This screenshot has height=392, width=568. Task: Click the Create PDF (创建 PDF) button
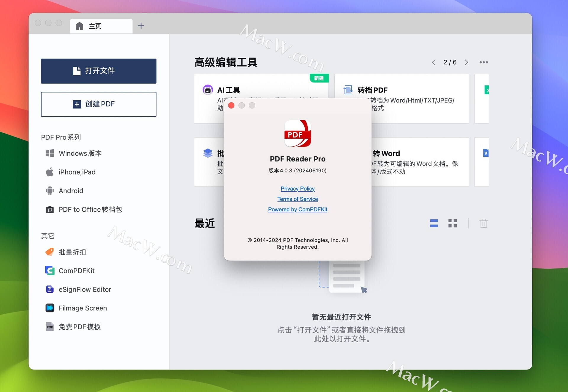click(99, 104)
